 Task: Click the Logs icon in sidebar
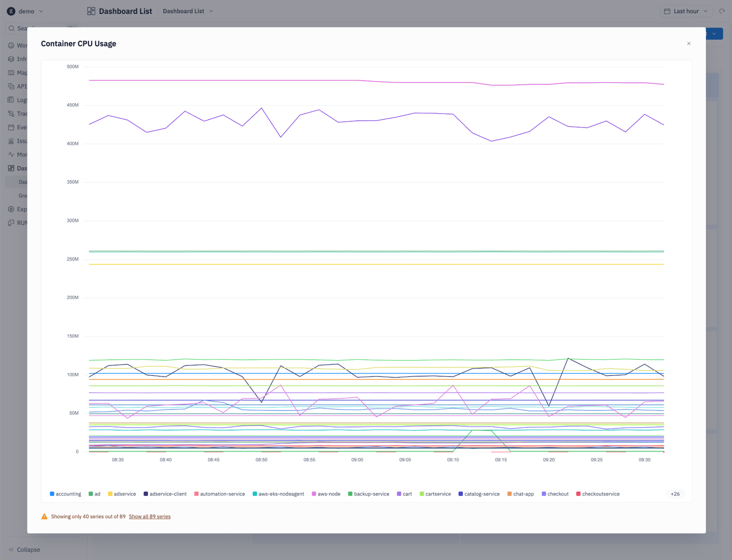(x=11, y=100)
